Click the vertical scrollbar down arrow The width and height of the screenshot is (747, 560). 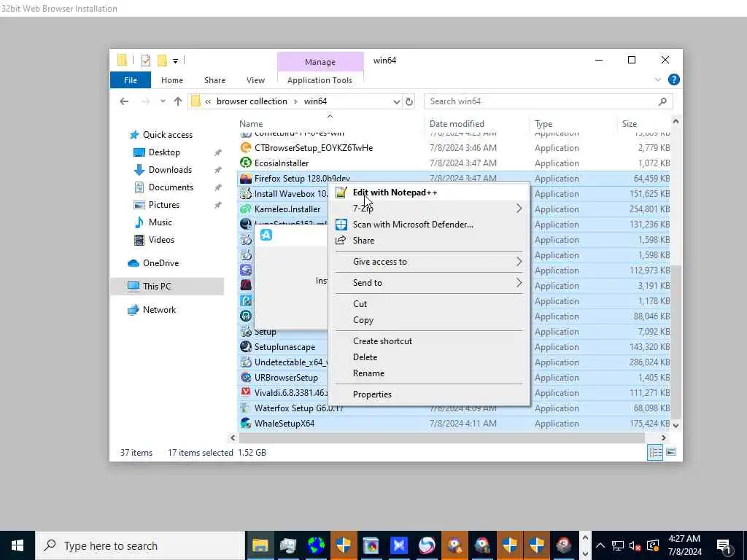pyautogui.click(x=676, y=425)
